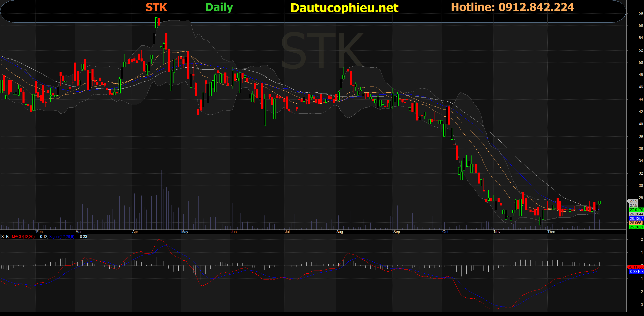Select the Oct marker on time axis
This screenshot has height=316, width=644.
445,232
